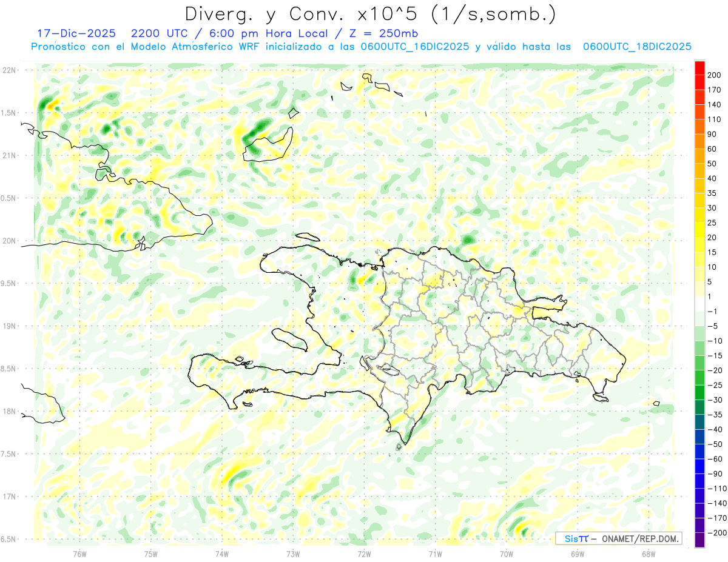Click the '72W' longitude label
728x562 pixels.
click(364, 554)
